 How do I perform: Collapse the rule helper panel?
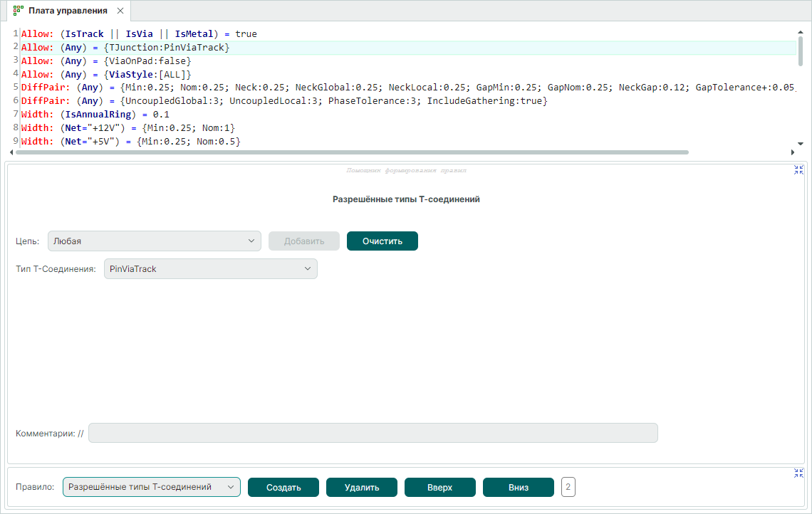tap(798, 169)
